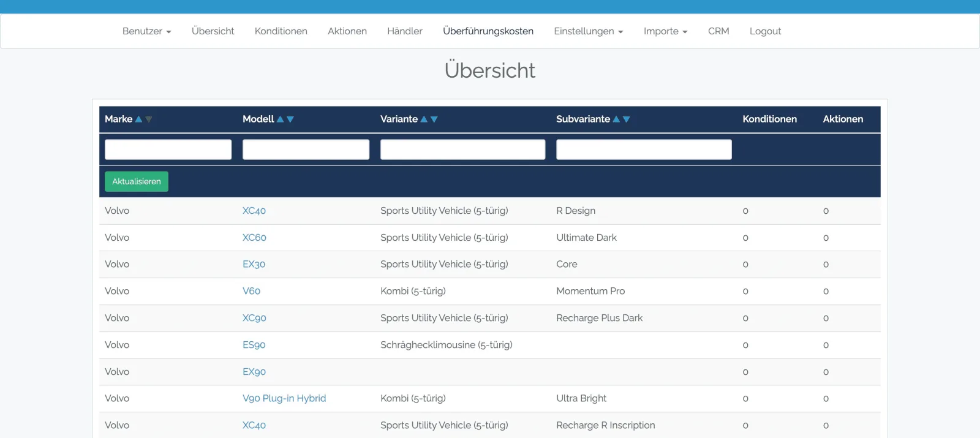Viewport: 980px width, 438px height.
Task: Open the CRM nav item
Action: click(x=718, y=31)
